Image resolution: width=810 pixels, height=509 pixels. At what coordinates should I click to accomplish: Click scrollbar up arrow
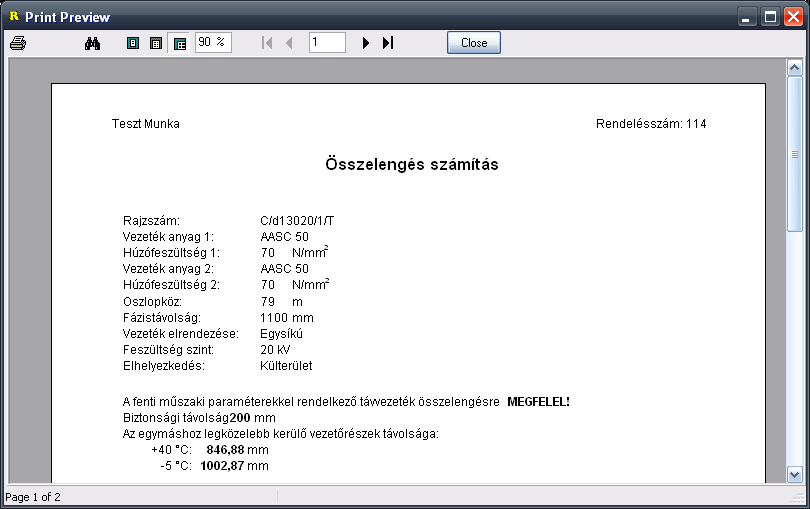tap(794, 67)
